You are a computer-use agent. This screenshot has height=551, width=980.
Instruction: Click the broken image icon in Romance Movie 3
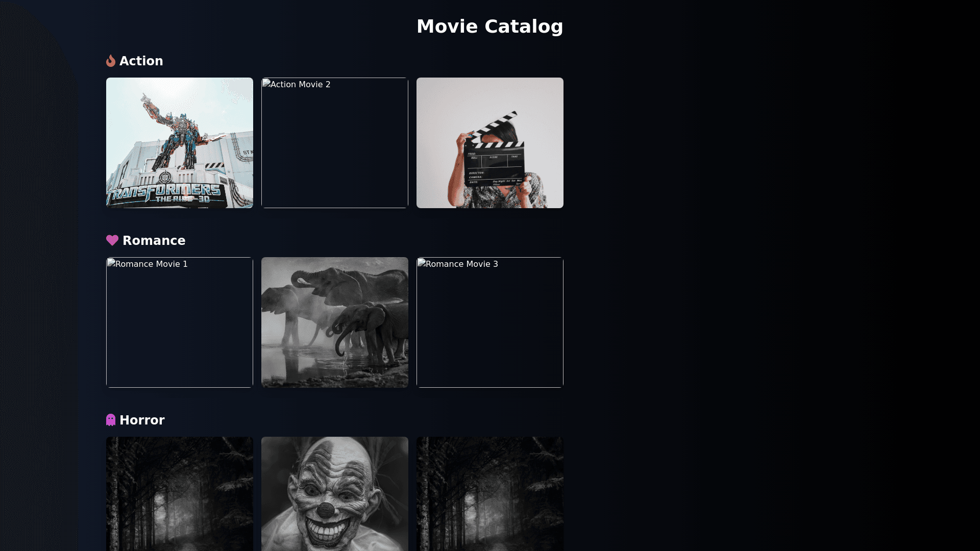click(421, 263)
